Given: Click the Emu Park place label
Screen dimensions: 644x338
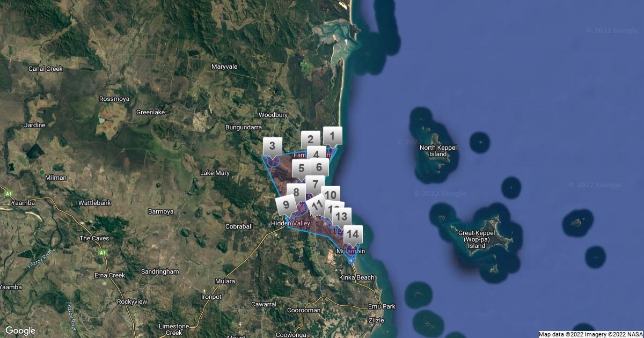Looking at the screenshot, I should point(382,306).
